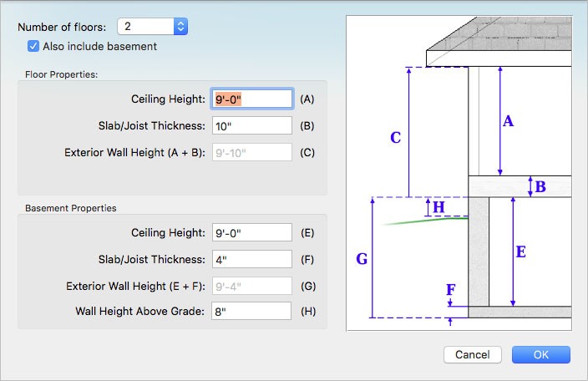
Task: Uncheck Also include basement checkbox
Action: (33, 47)
